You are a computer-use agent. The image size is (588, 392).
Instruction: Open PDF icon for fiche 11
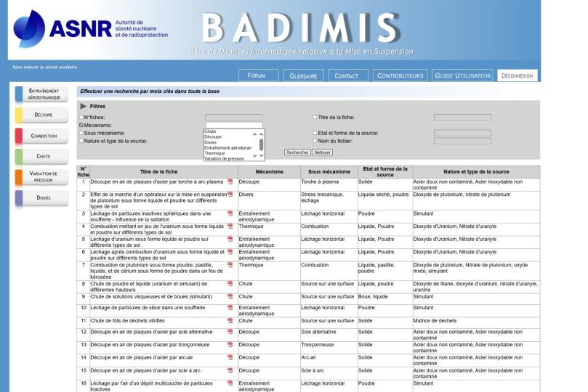(x=230, y=320)
